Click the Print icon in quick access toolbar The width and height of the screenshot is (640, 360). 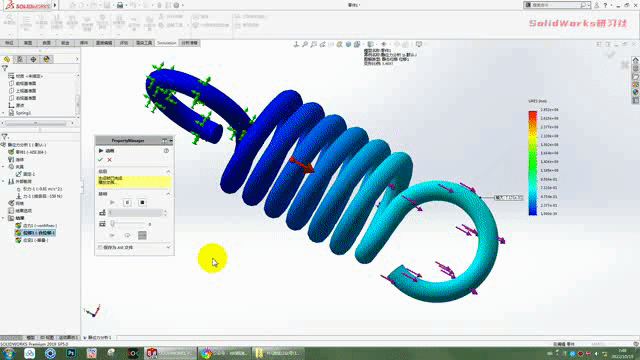(x=120, y=5)
